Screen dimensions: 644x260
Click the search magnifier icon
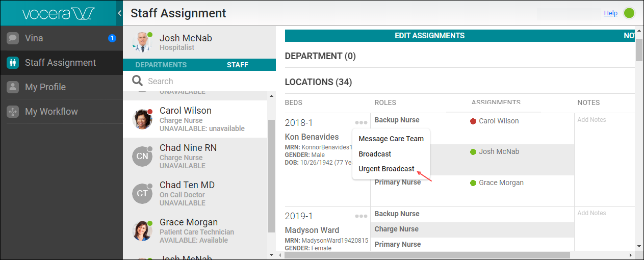137,81
